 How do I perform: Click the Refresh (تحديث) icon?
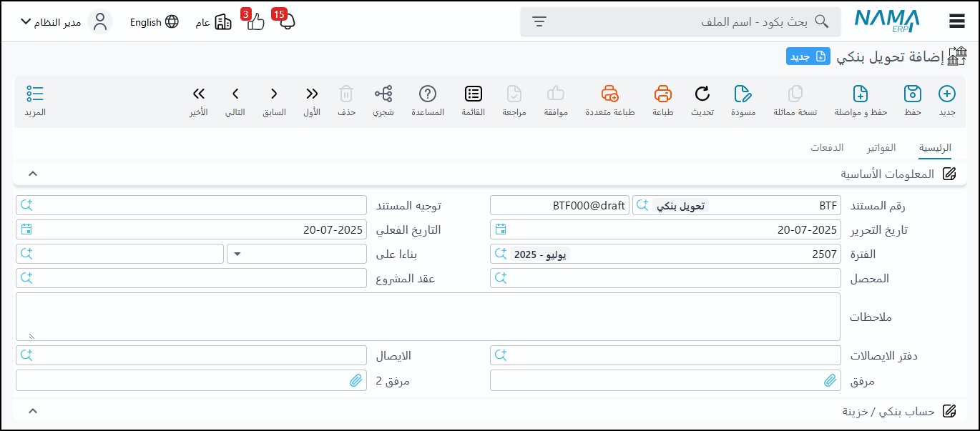coord(702,94)
